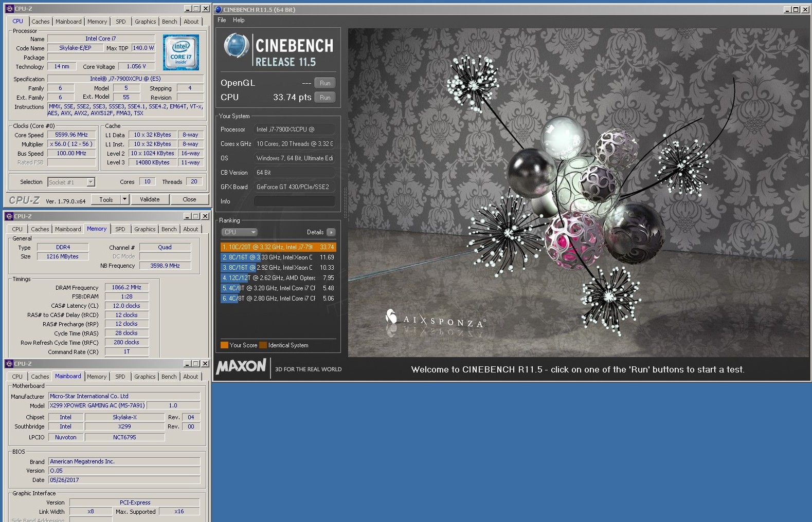Click the brown Identical System legend swatch
Viewport: 812px width, 522px height.
coord(263,345)
